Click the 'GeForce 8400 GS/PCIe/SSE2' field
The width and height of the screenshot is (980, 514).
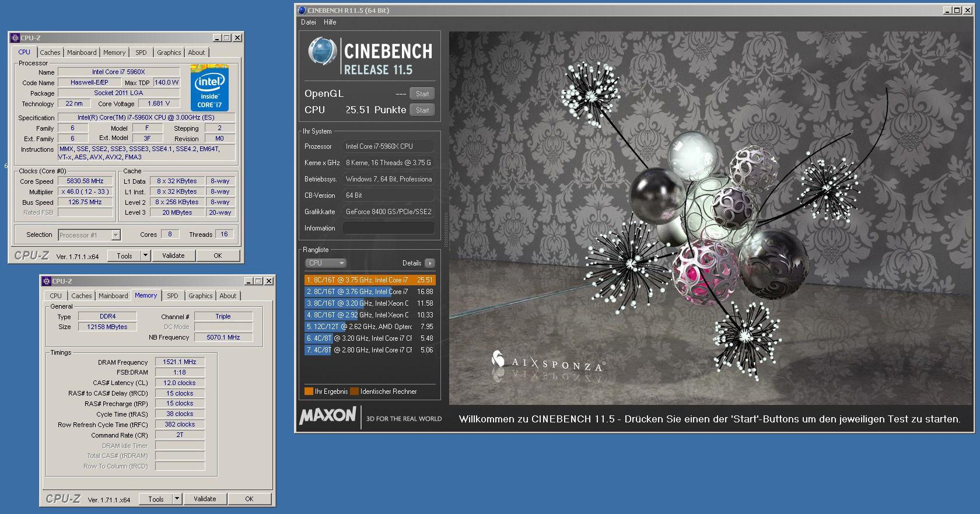point(388,212)
